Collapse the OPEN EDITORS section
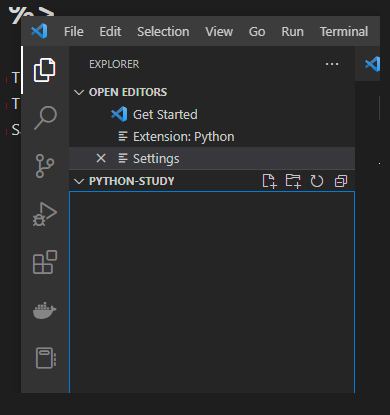The image size is (390, 415). pos(79,92)
